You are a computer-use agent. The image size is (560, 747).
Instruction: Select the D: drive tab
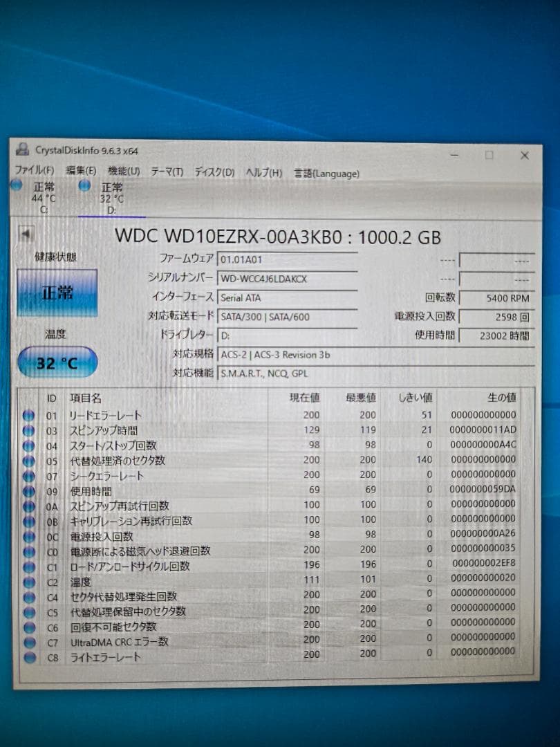(x=111, y=196)
